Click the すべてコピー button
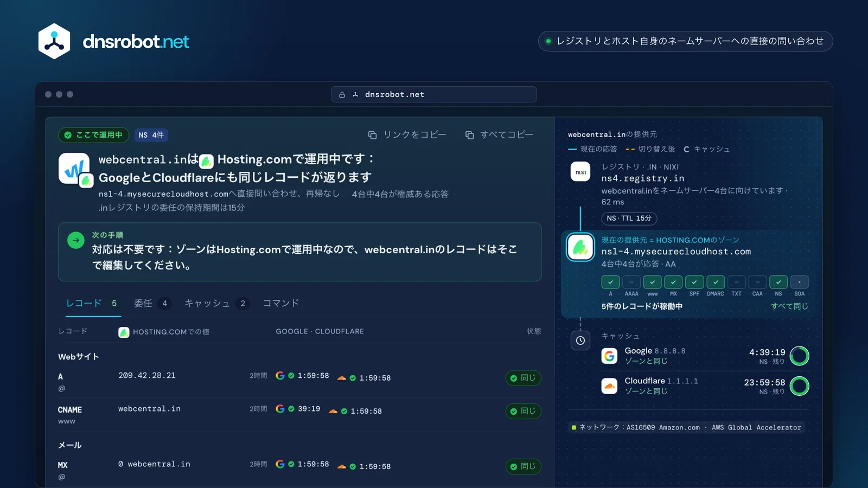This screenshot has width=868, height=488. 500,135
